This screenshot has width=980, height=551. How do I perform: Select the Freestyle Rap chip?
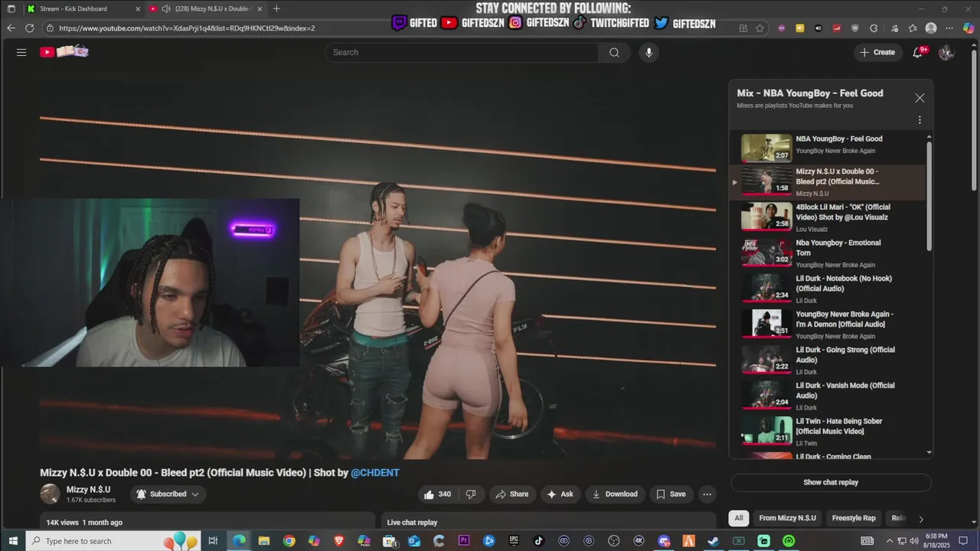[854, 518]
